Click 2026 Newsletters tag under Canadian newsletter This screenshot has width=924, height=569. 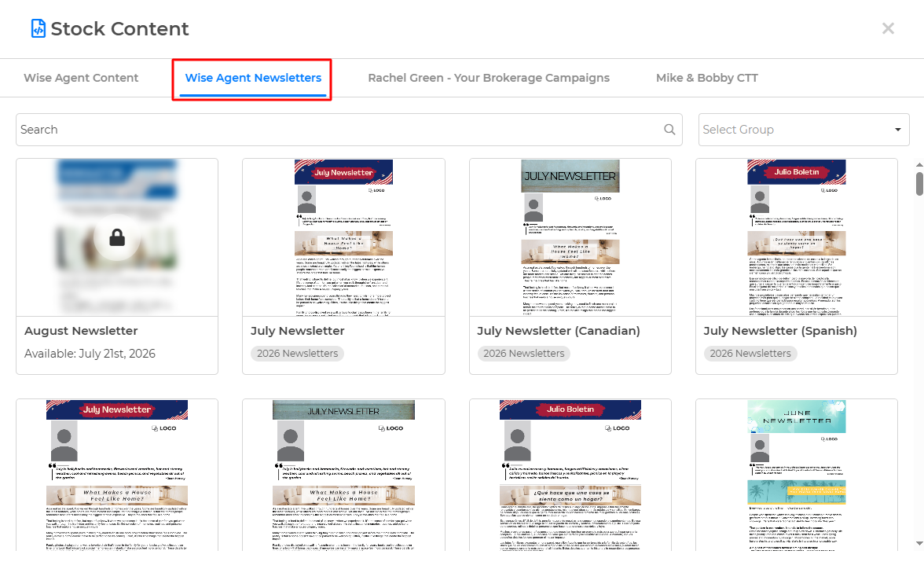click(523, 353)
